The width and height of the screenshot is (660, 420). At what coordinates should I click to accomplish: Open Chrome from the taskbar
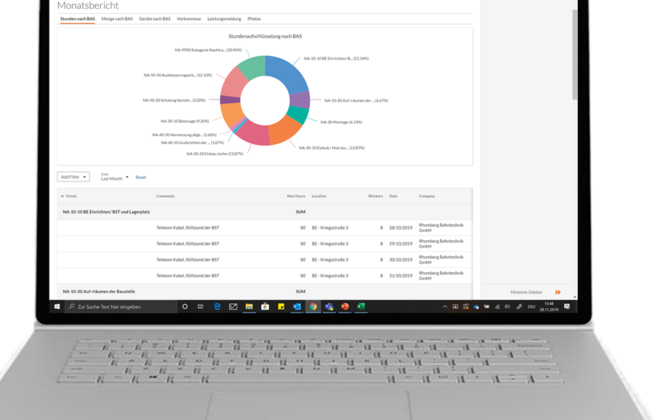pyautogui.click(x=313, y=306)
